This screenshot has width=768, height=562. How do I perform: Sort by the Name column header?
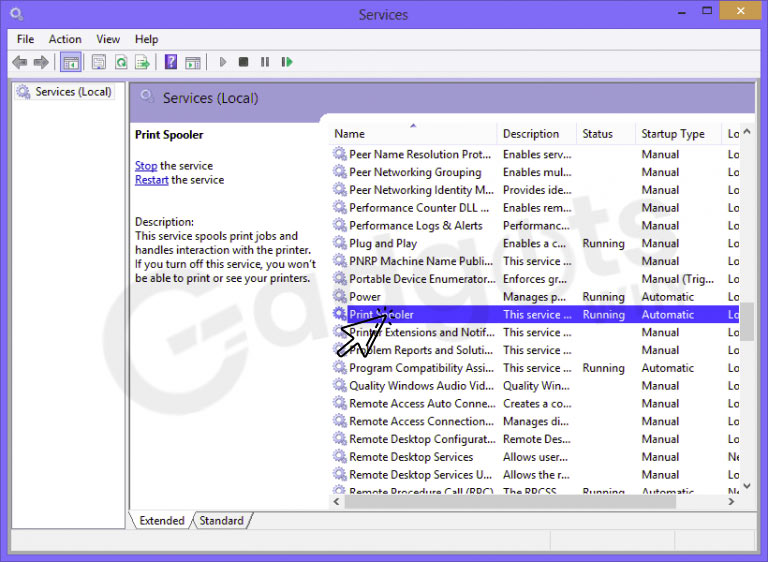(412, 134)
